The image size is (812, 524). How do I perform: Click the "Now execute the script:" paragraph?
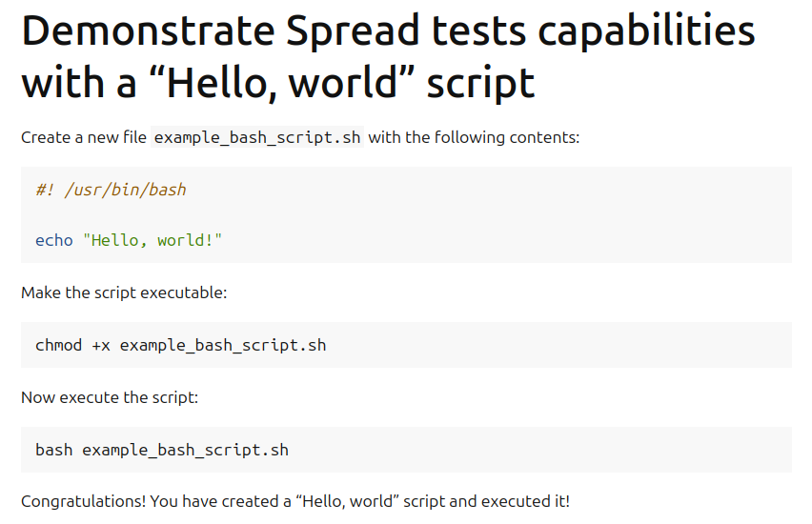110,397
